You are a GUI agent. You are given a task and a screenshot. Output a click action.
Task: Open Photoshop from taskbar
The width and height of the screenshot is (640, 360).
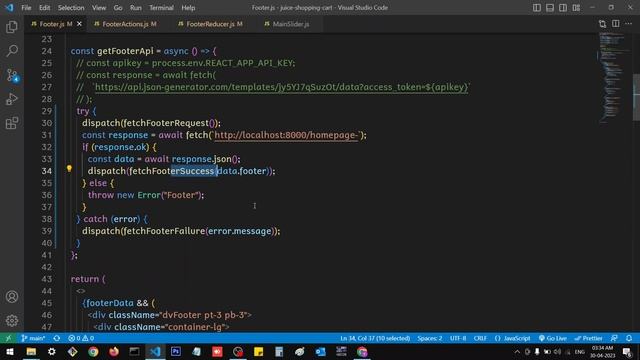176,352
